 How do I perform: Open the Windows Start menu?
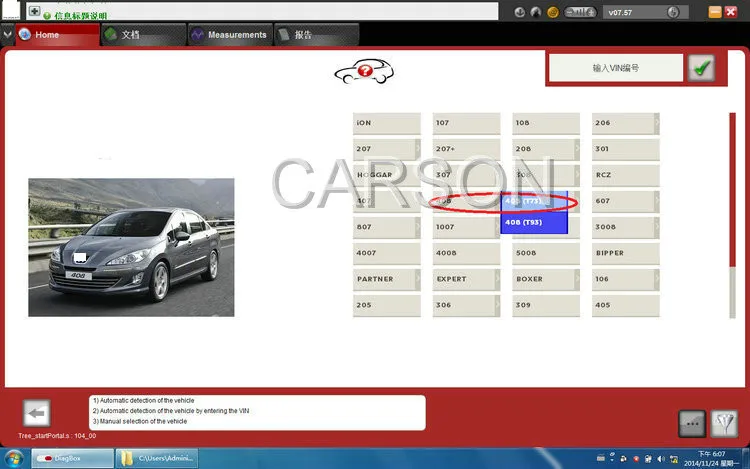14,459
